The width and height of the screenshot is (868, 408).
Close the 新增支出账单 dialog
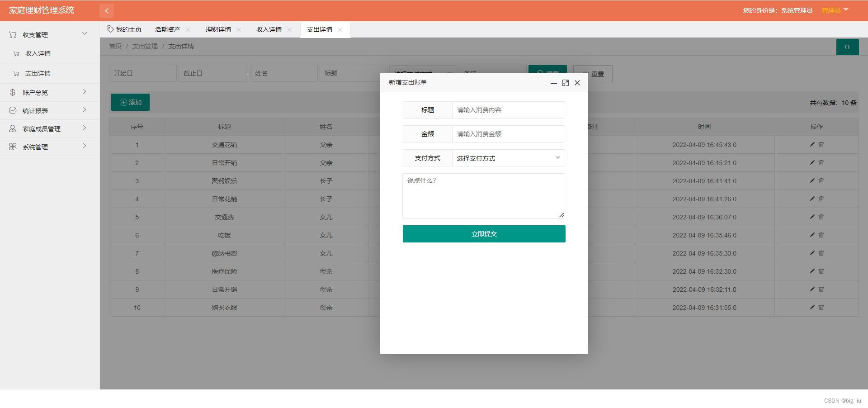tap(577, 83)
